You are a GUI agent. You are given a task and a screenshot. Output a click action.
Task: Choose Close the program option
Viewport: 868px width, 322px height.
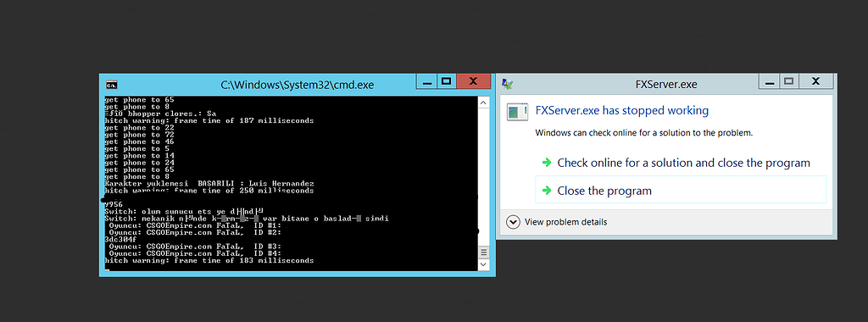[681, 190]
